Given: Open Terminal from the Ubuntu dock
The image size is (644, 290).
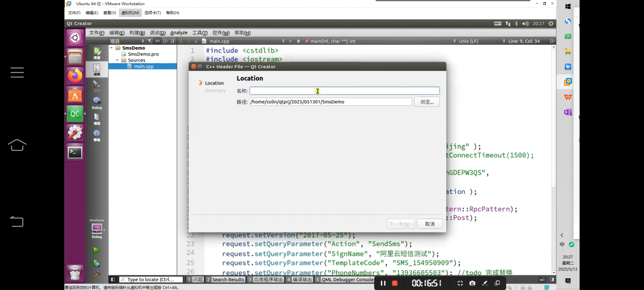Looking at the screenshot, I should 75,153.
